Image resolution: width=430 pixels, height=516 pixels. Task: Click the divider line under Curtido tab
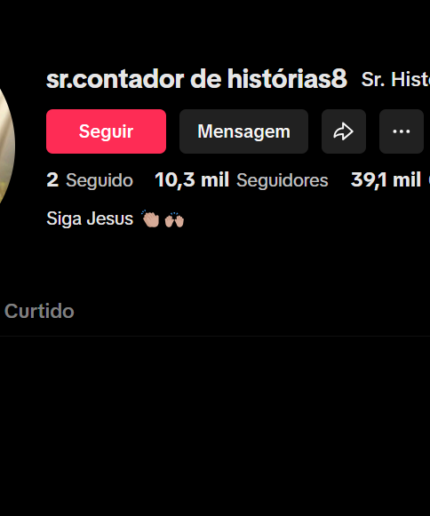215,337
